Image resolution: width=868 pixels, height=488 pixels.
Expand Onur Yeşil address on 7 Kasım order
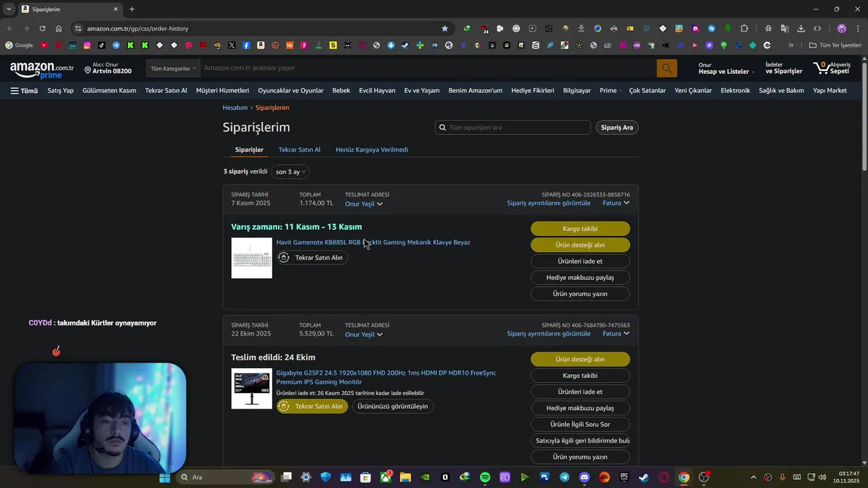363,204
